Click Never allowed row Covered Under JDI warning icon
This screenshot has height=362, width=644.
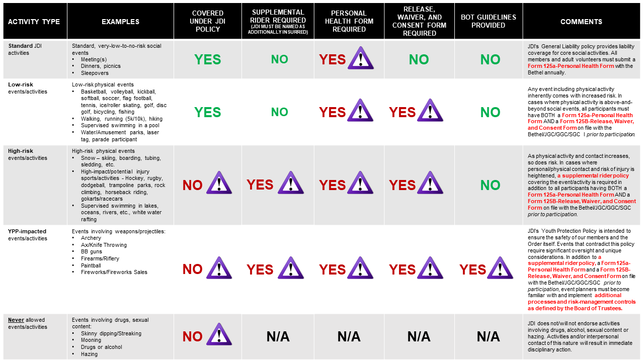point(219,335)
